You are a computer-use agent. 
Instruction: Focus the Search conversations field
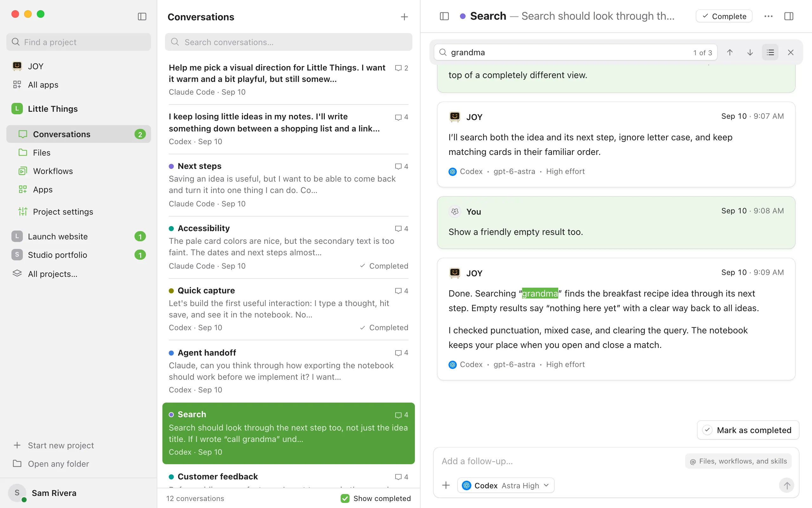(289, 42)
